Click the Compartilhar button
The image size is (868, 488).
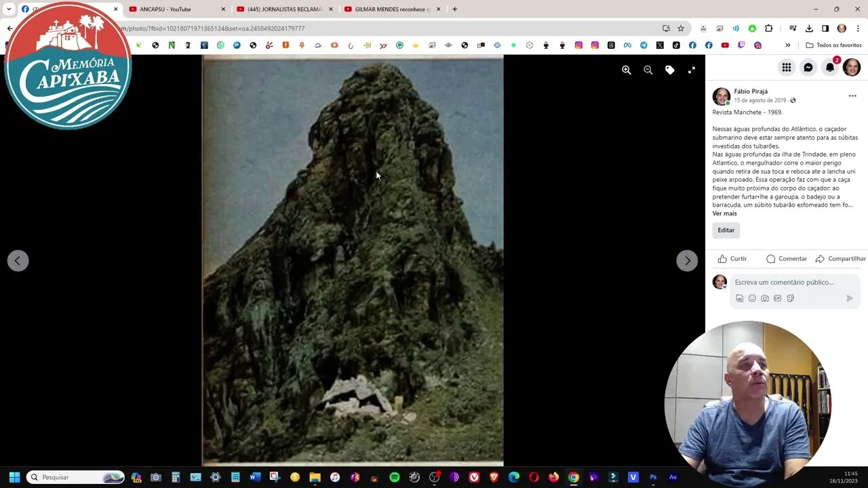coord(841,259)
